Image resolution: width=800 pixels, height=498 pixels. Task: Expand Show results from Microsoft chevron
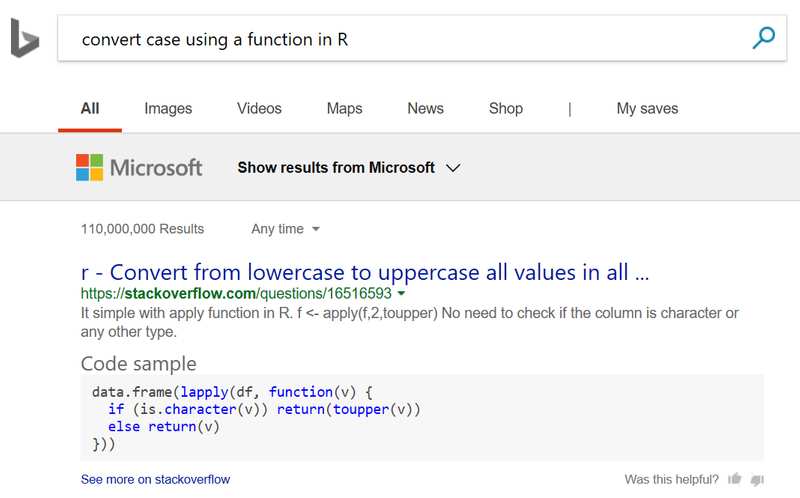click(x=453, y=168)
